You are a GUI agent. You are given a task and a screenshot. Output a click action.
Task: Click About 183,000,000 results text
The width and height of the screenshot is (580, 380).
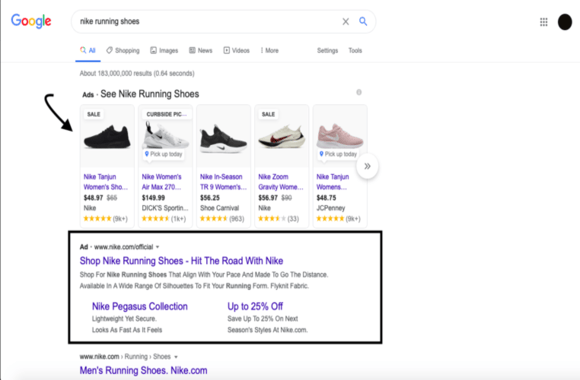tap(137, 73)
